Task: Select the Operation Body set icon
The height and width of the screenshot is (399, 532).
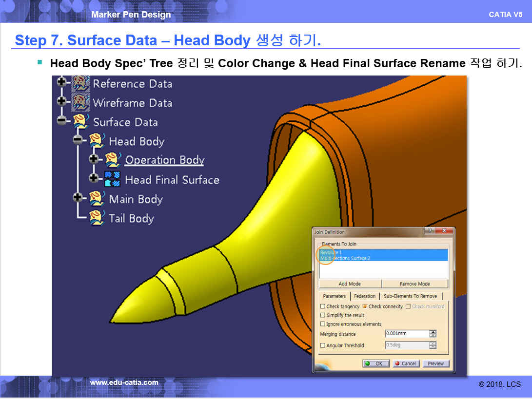Action: click(113, 160)
